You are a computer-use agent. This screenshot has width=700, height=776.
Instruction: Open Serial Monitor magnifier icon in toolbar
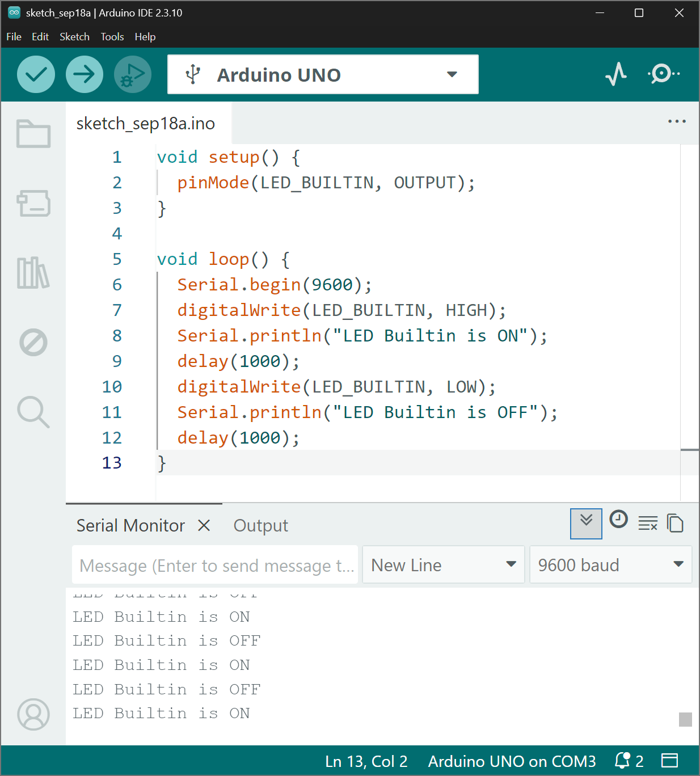pyautogui.click(x=664, y=74)
